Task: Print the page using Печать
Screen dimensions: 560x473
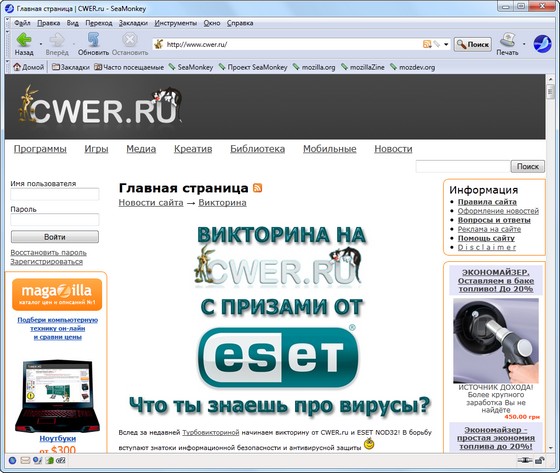Action: [507, 44]
